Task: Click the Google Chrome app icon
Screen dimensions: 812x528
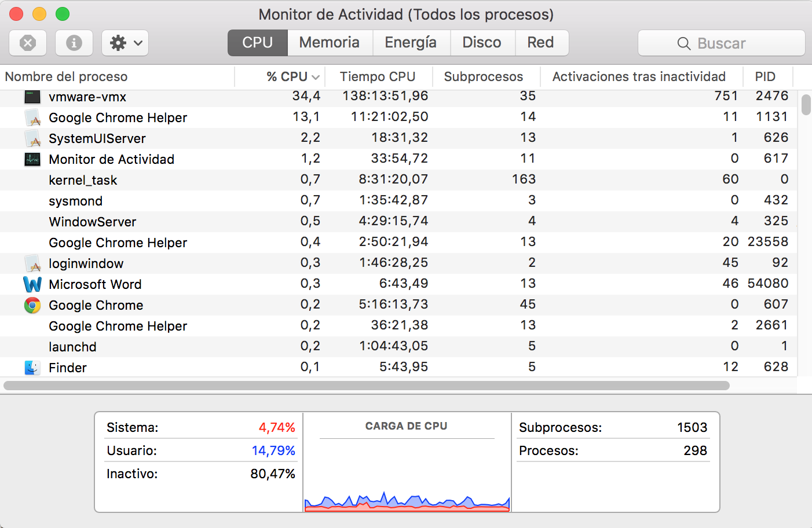Action: 32,305
